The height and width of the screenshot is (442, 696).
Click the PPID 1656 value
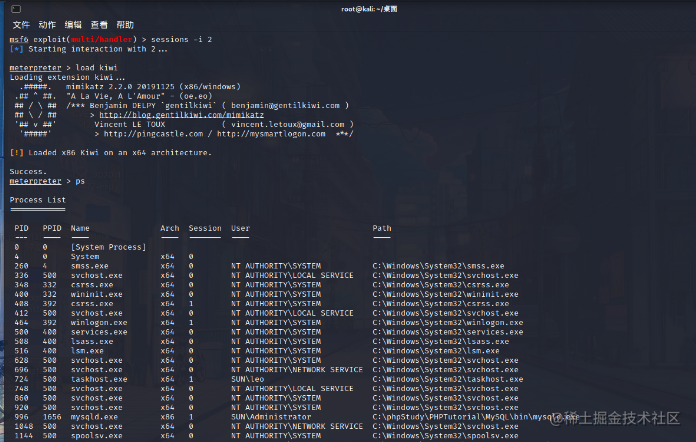click(52, 417)
